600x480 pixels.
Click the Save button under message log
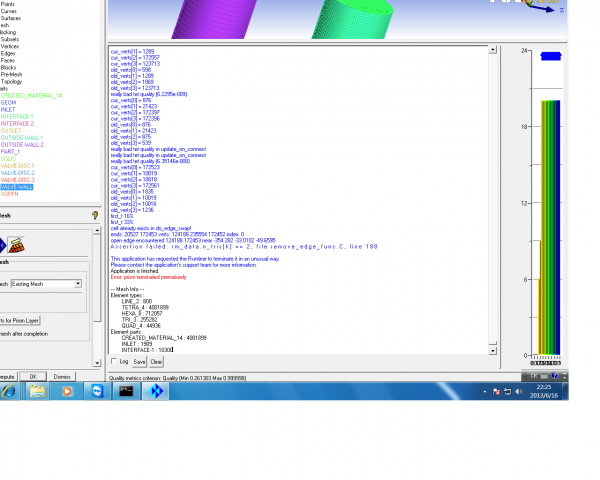click(139, 362)
